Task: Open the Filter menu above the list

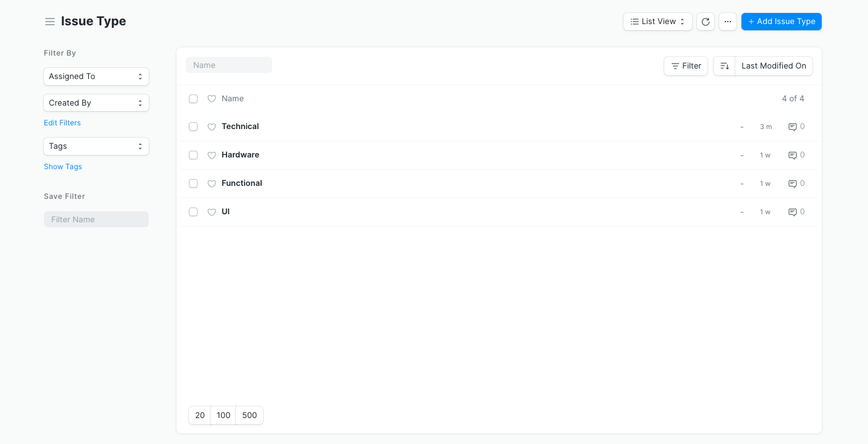Action: [x=685, y=65]
